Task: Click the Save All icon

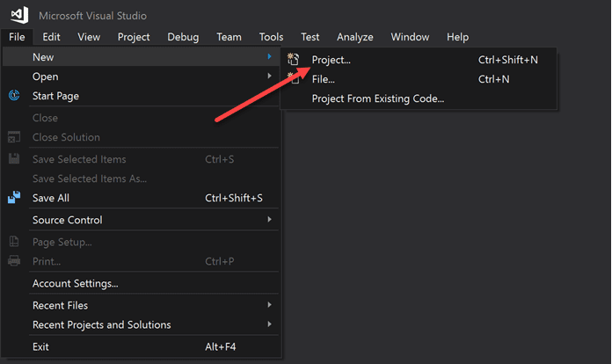Action: click(x=14, y=198)
